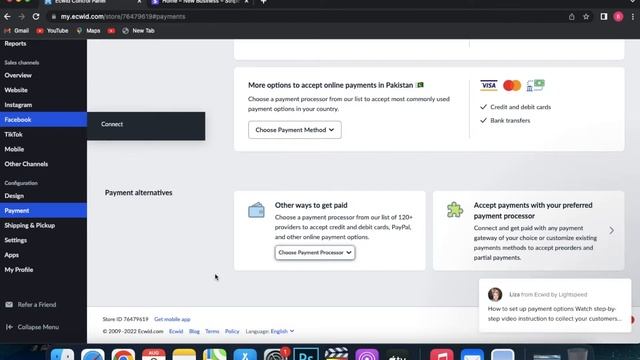Open Podcasts app in the Dock
The image size is (640, 360).
pos(367,355)
